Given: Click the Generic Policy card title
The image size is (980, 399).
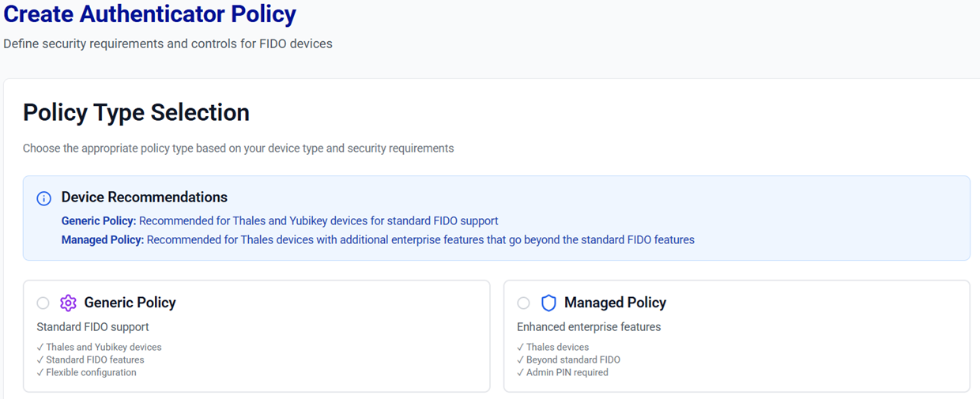Looking at the screenshot, I should pos(130,303).
